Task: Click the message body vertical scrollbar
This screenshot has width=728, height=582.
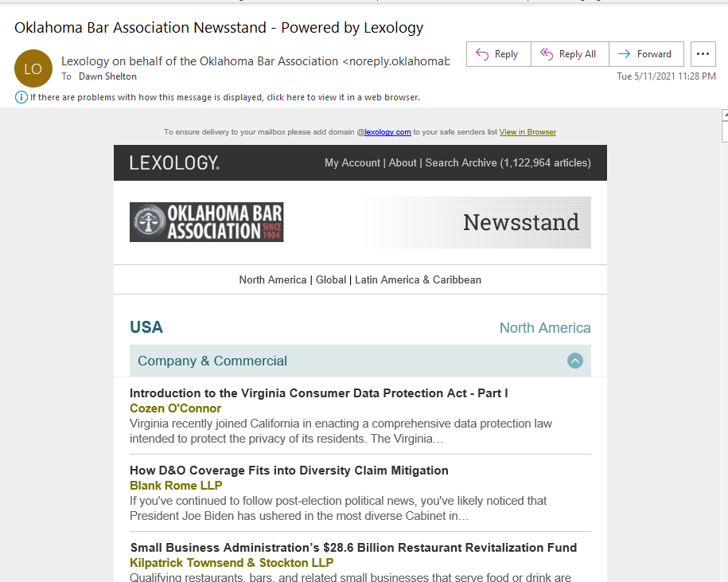Action: [x=725, y=345]
